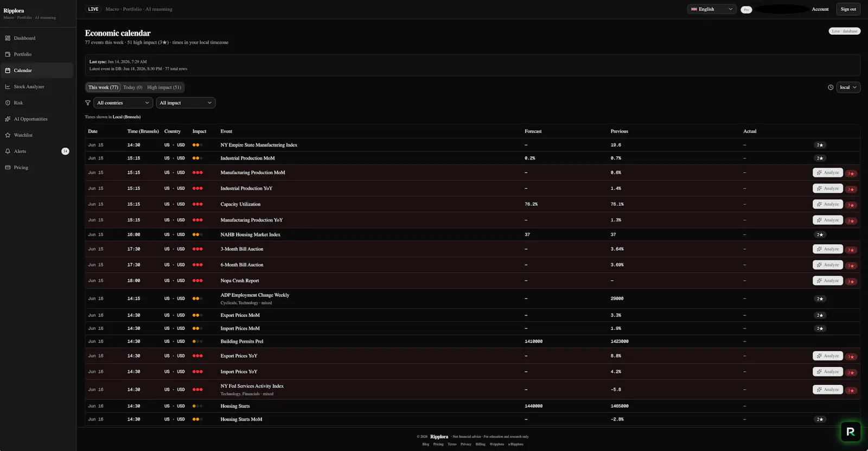The width and height of the screenshot is (868, 451).
Task: Click 2-star badge on NAHB Housing Market row
Action: click(820, 234)
